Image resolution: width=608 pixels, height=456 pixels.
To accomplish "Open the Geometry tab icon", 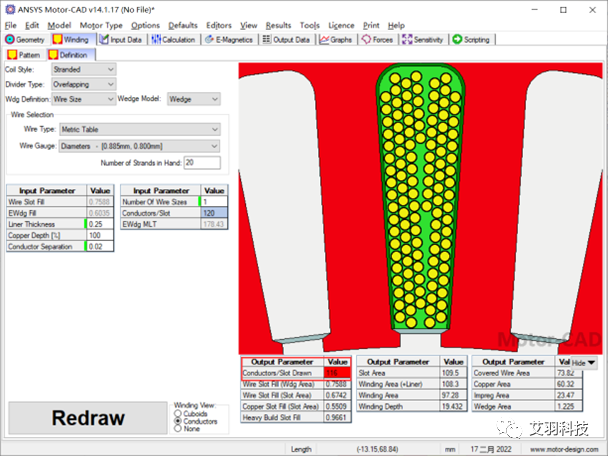I will (10, 40).
